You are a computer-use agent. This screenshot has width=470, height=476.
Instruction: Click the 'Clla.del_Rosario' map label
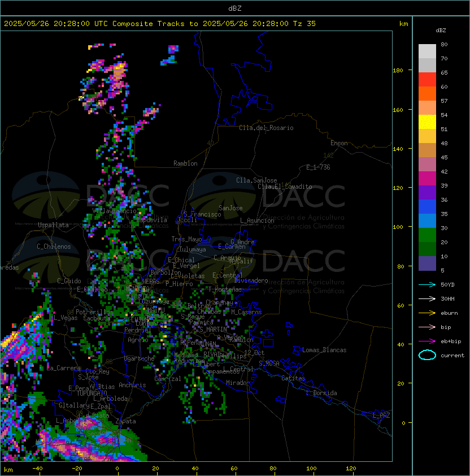click(x=266, y=128)
